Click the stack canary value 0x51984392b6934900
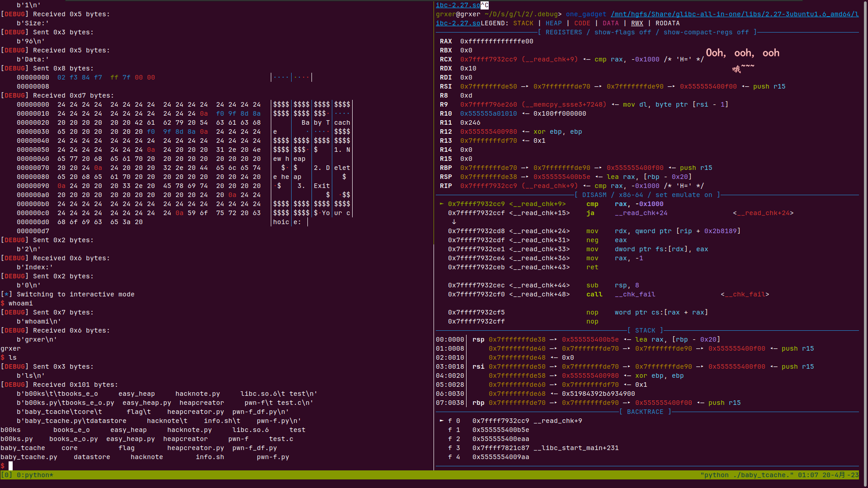The height and width of the screenshot is (488, 868). point(599,394)
